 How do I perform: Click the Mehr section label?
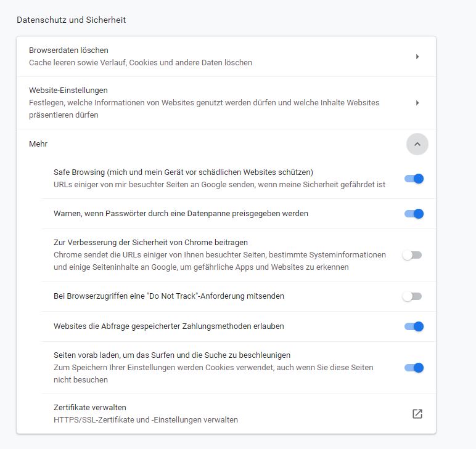tap(38, 144)
